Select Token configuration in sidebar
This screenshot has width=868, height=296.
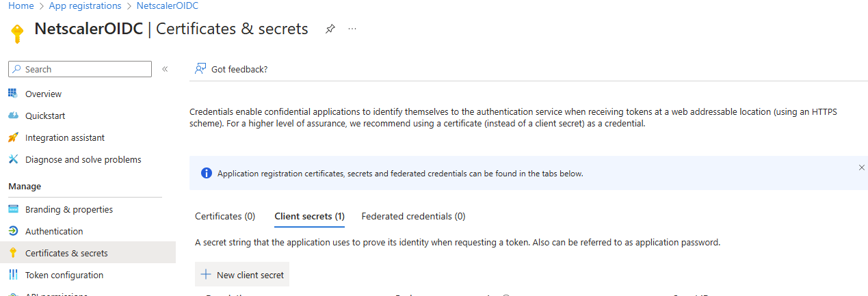point(64,275)
